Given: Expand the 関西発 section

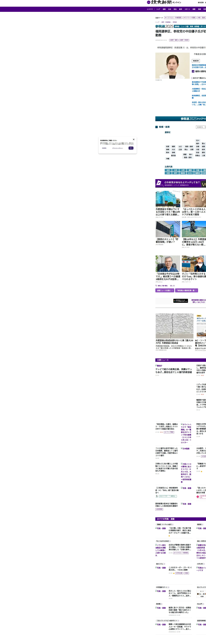Looking at the screenshot, I should [x=200, y=525].
